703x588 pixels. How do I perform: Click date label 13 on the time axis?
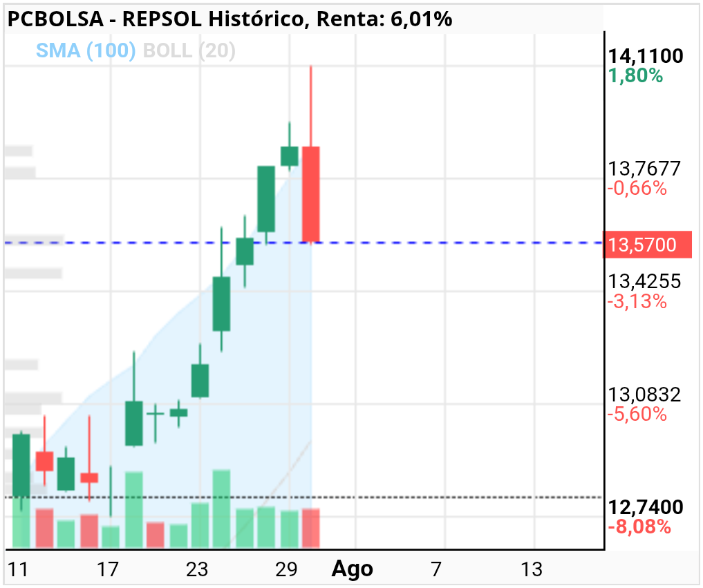pyautogui.click(x=532, y=569)
